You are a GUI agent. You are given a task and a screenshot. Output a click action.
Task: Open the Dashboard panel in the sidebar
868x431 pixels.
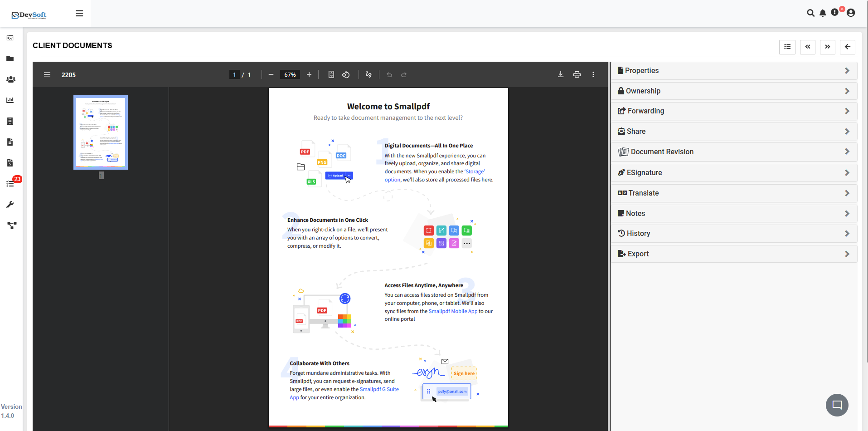10,38
